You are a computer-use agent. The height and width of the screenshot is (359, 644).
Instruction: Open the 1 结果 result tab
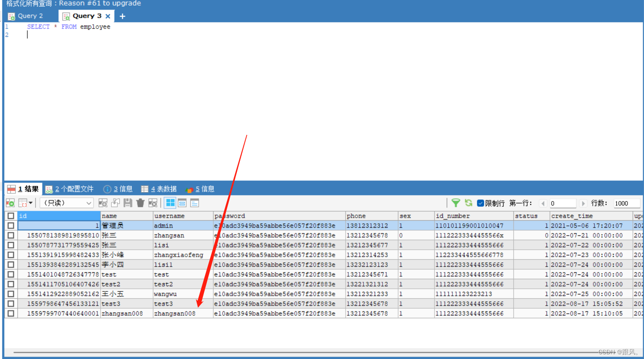23,189
